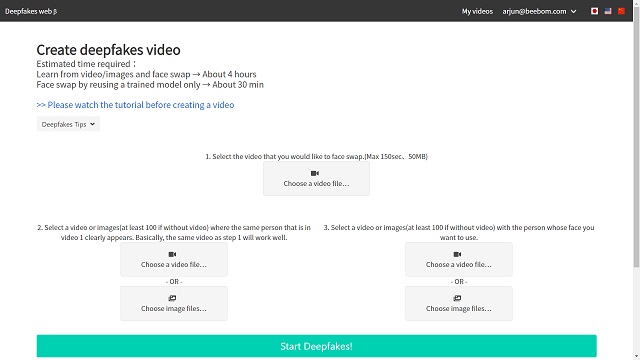Choose image files for step 3

point(459,303)
